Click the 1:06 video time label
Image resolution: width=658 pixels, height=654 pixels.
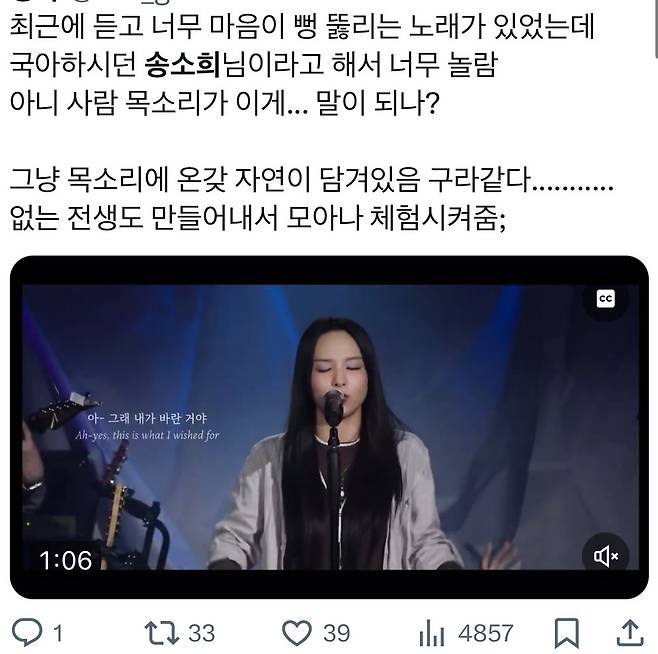point(65,560)
